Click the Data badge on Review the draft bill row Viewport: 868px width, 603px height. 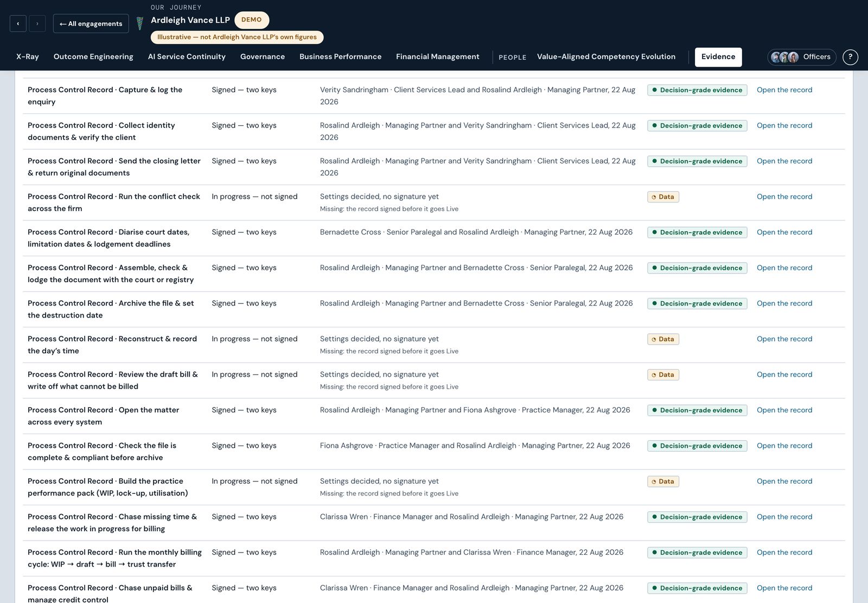[663, 375]
